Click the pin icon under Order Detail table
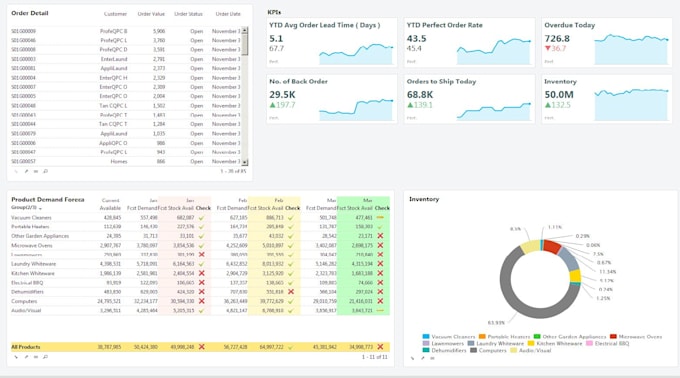The height and width of the screenshot is (378, 680). tap(26, 171)
